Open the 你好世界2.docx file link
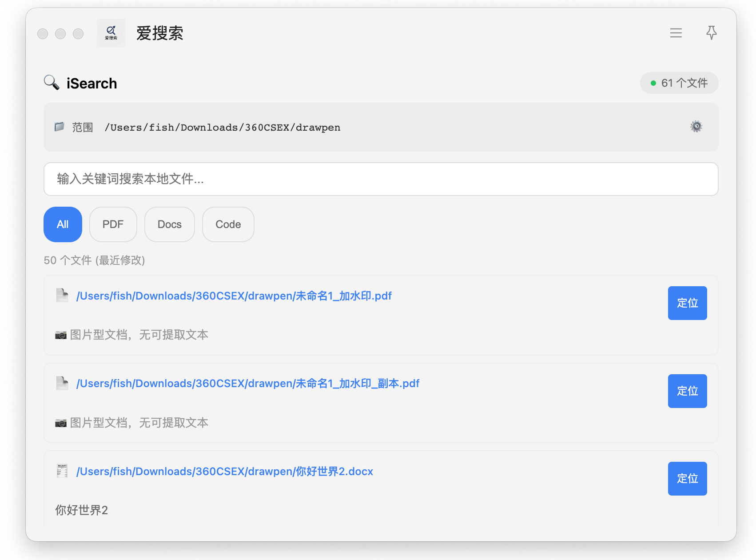This screenshot has width=756, height=560. pos(224,472)
